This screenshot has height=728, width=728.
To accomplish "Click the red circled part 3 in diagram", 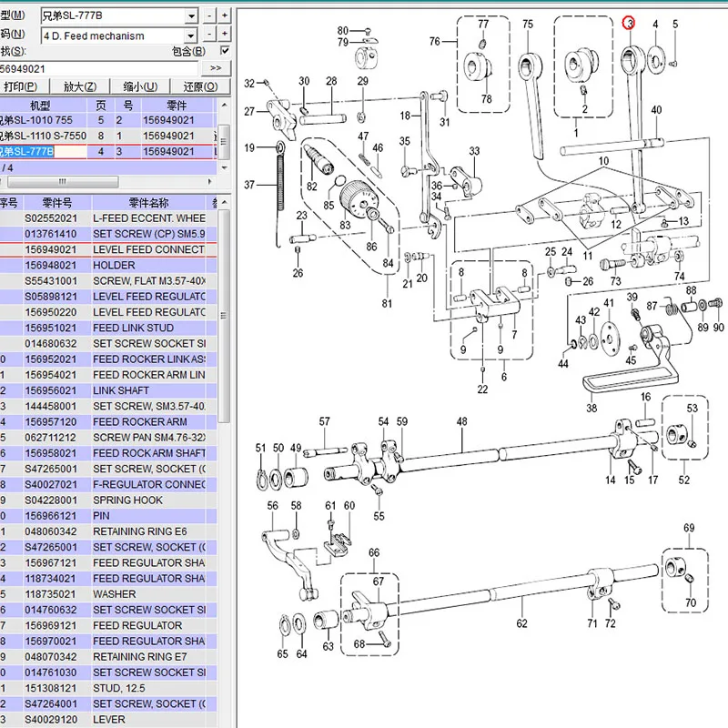I will 629,24.
